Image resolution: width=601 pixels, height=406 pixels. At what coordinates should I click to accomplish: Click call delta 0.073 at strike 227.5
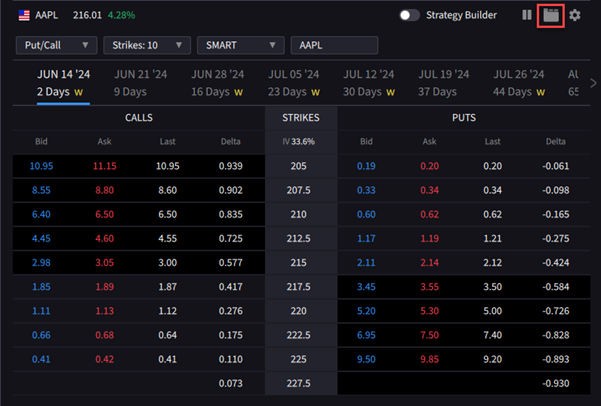(x=231, y=383)
